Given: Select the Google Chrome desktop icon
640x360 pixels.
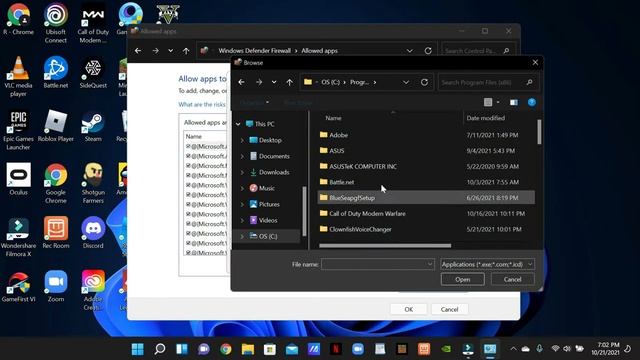Looking at the screenshot, I should click(x=56, y=183).
